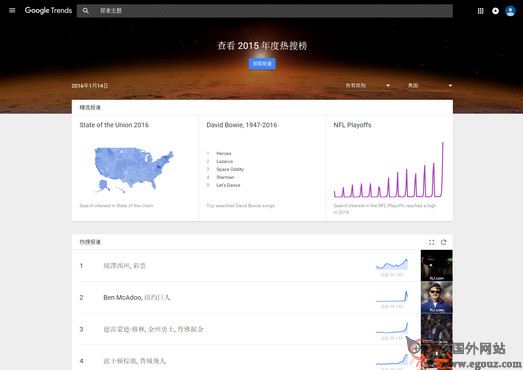The height and width of the screenshot is (370, 523).
Task: Click the 2015 year-in-search headline
Action: (x=262, y=46)
